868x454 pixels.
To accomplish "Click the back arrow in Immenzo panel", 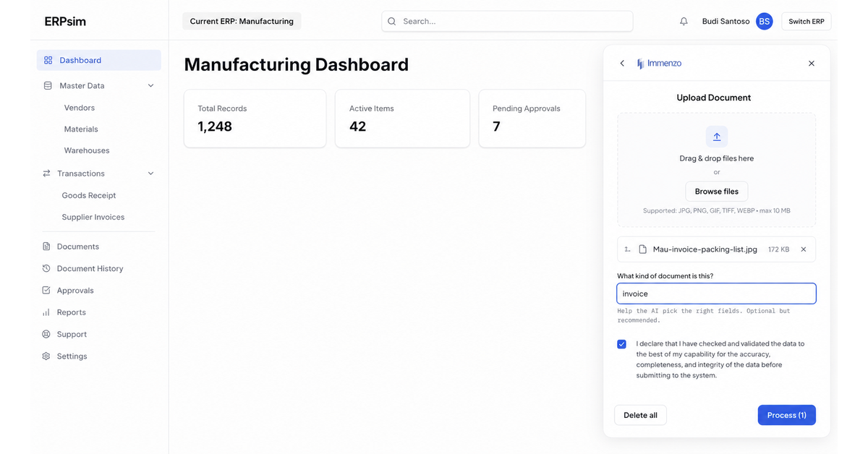I will (x=622, y=64).
